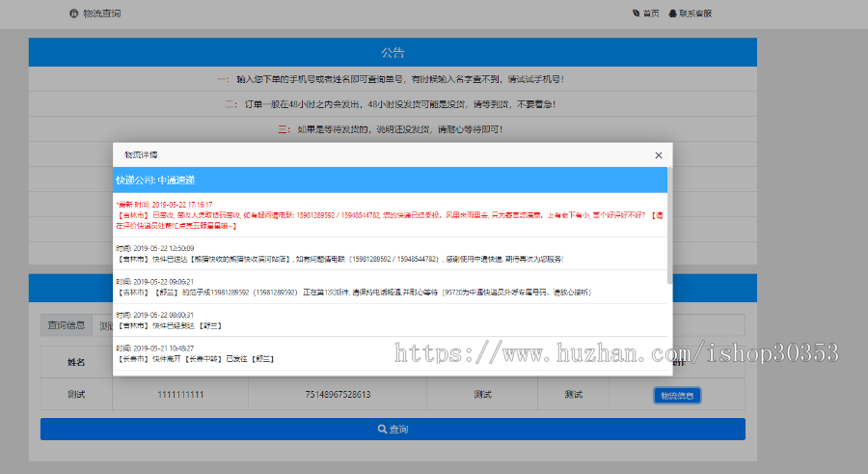This screenshot has width=868, height=474.
Task: Select the tracking entry at 2019-05-21 10:48:27
Action: [x=391, y=353]
